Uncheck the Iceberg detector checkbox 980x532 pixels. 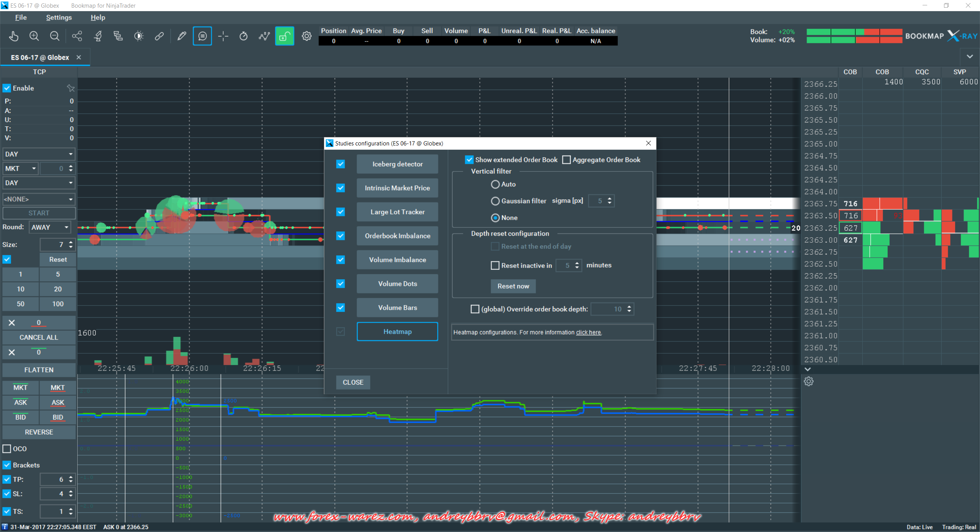click(340, 164)
